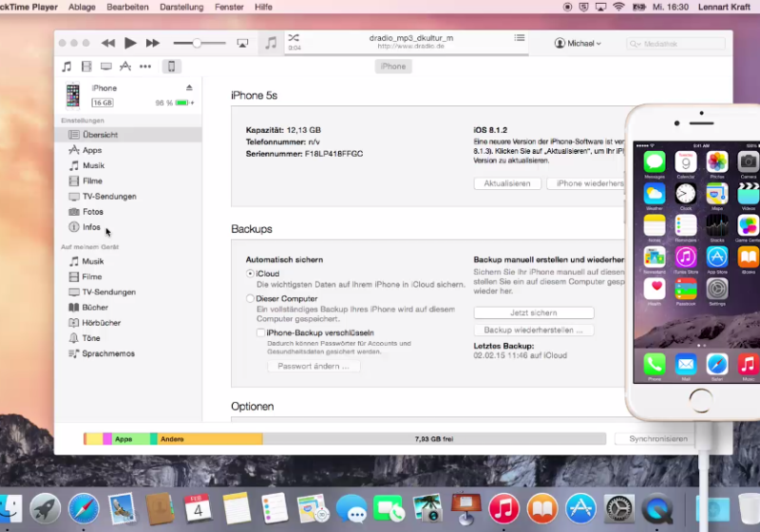Click the Andere segment in storage bar
760x532 pixels.
[210, 439]
